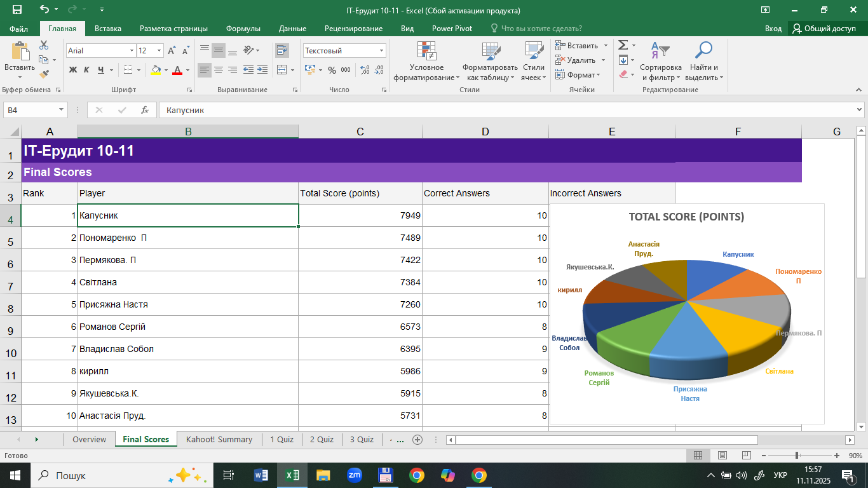Switch to the Kahoot! Summary sheet

tap(219, 439)
